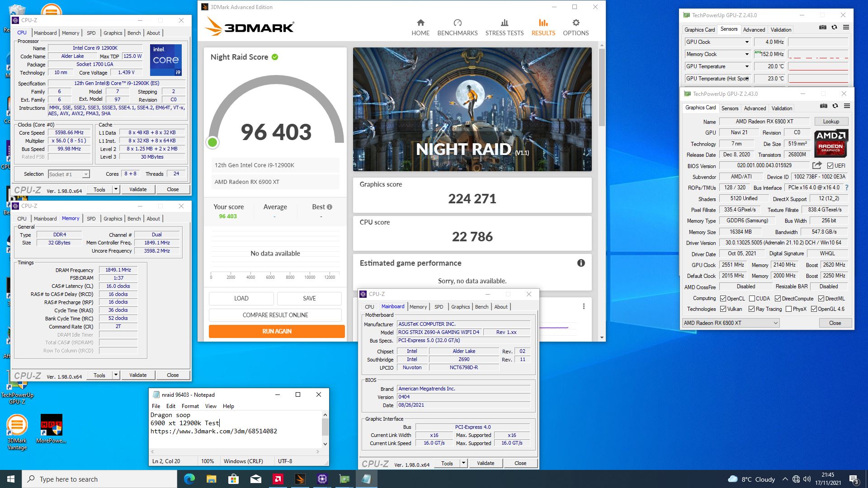Click the RUN AGAIN button in 3DMark

click(277, 331)
